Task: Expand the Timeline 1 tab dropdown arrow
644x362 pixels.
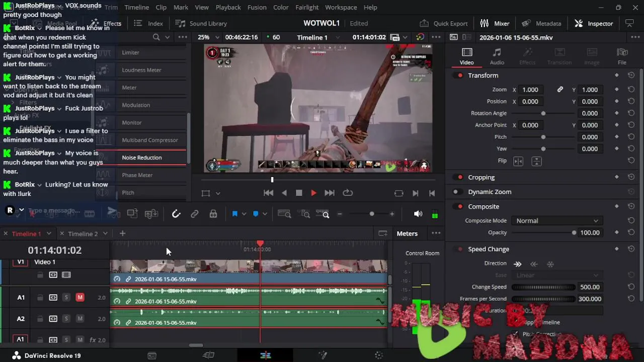Action: (49, 233)
